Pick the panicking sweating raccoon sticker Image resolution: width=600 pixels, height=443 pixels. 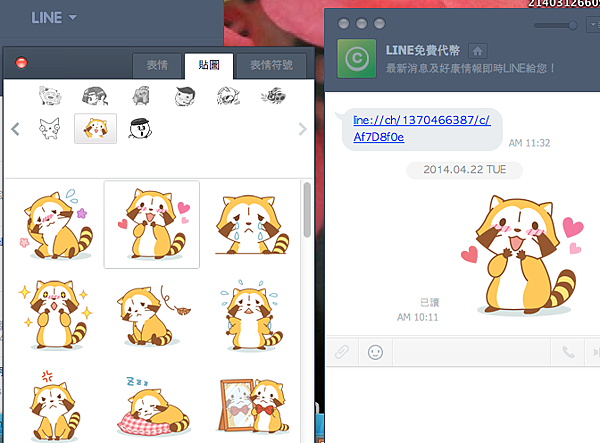tap(251, 315)
